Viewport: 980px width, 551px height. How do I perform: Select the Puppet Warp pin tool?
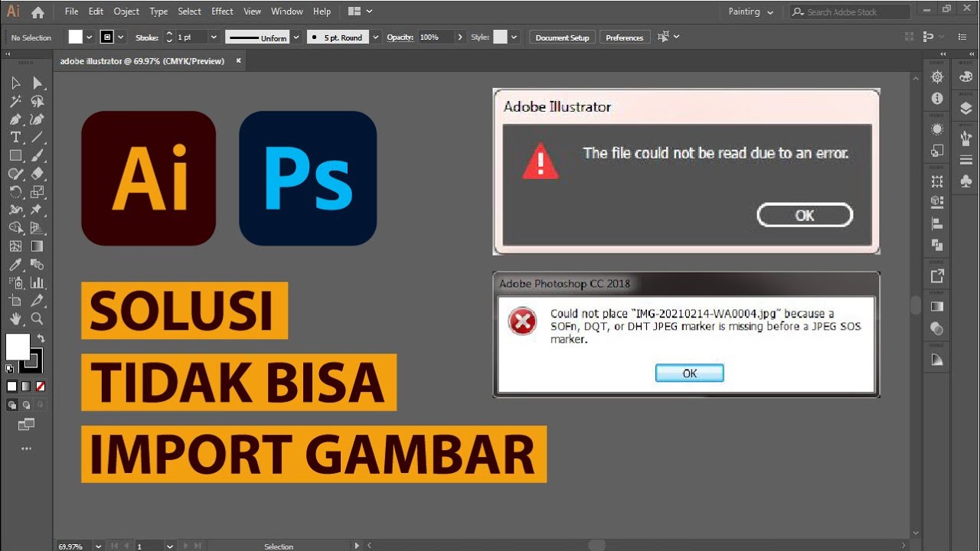coord(37,210)
